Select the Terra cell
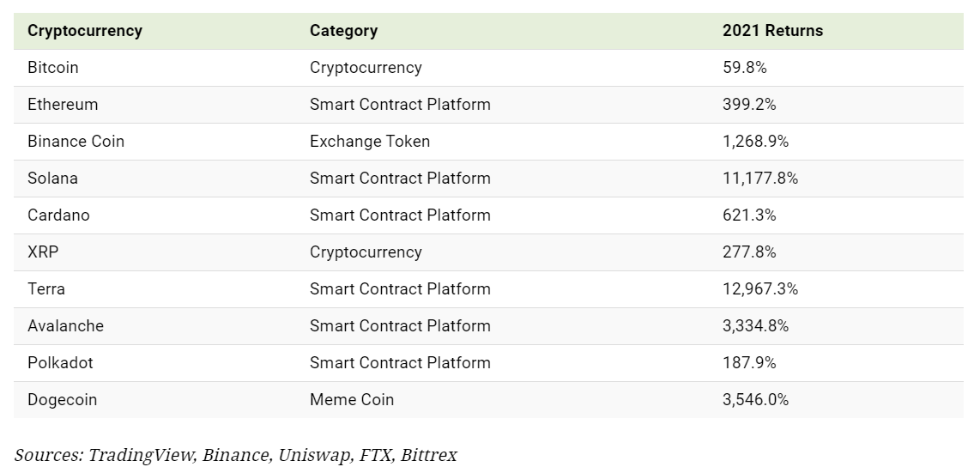980x473 pixels. (46, 289)
